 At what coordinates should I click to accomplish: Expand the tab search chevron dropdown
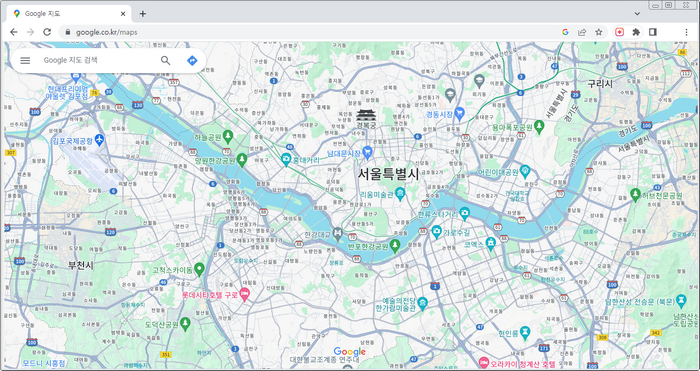637,13
